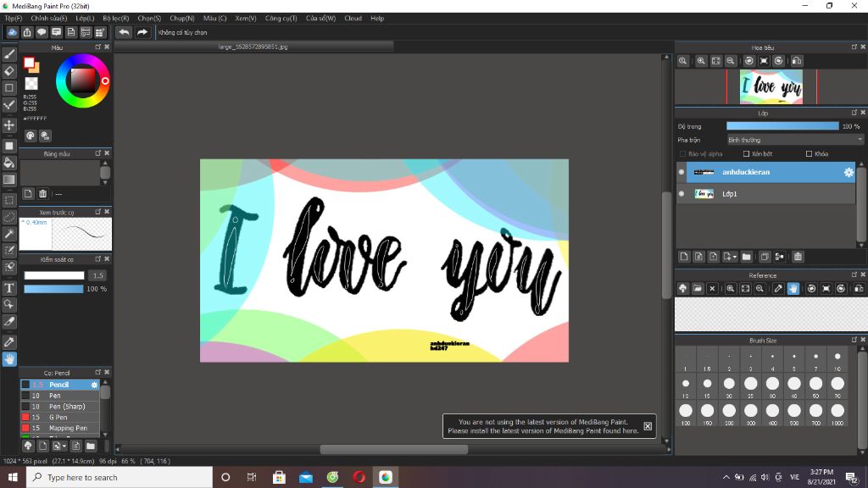Image resolution: width=868 pixels, height=488 pixels.
Task: Click the transparent color swatch
Action: pyautogui.click(x=31, y=84)
